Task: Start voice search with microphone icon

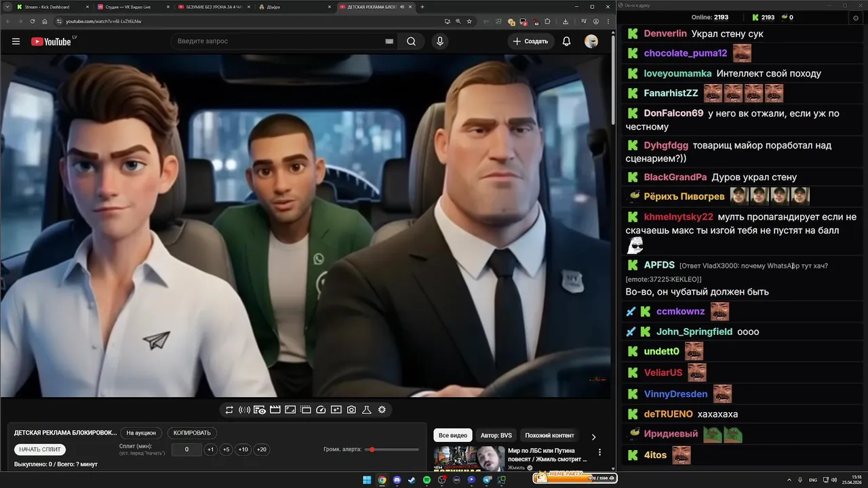Action: coord(440,41)
